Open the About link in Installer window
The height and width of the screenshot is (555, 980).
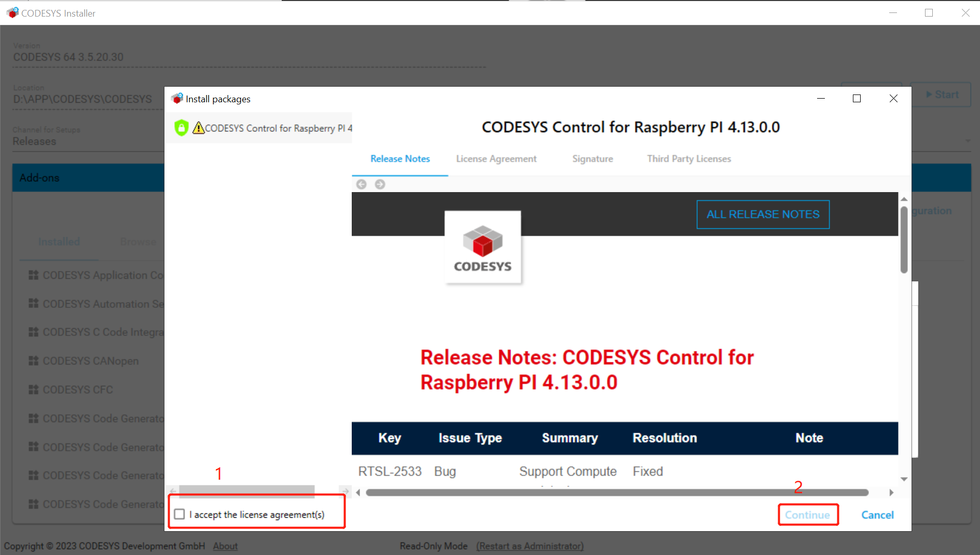click(225, 546)
